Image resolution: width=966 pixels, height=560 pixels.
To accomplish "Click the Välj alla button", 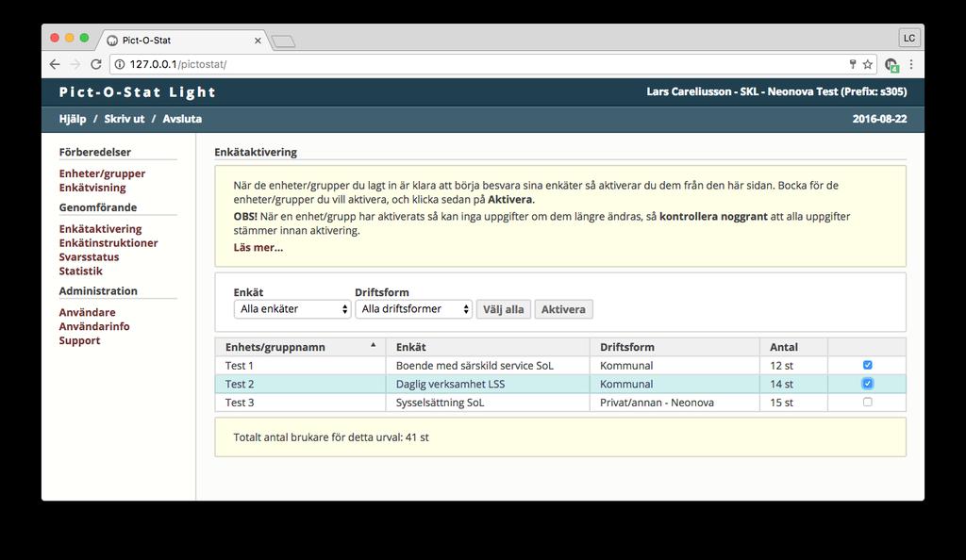I will pos(504,309).
